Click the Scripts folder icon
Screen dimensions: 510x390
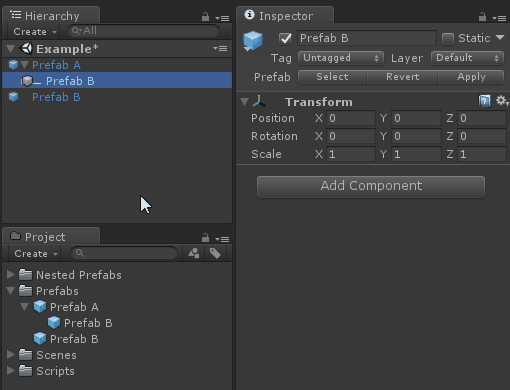point(26,371)
